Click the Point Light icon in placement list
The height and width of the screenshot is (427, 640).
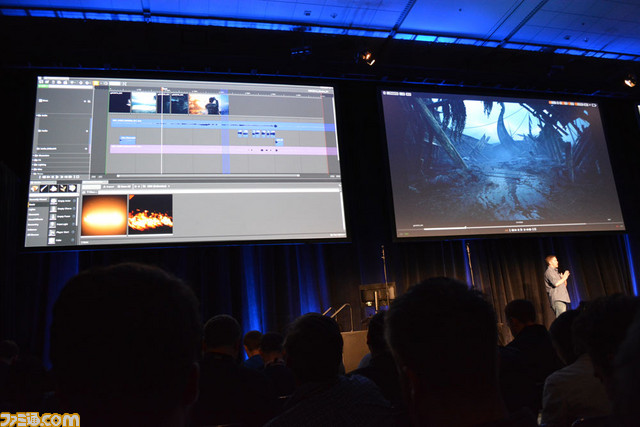tap(53, 225)
